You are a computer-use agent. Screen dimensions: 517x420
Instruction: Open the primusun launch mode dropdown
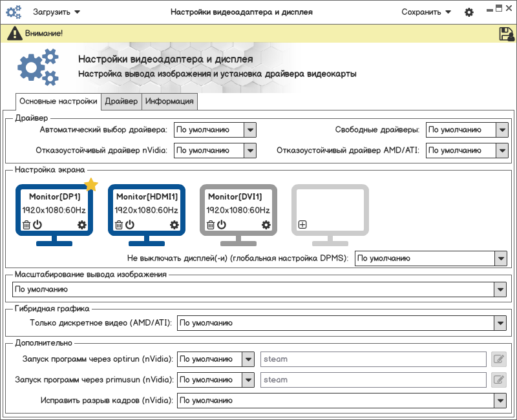click(x=216, y=380)
